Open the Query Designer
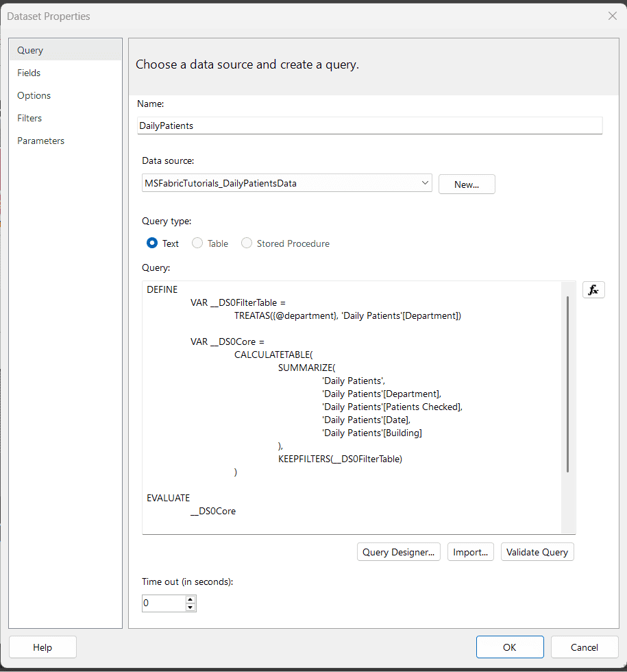Screen dimensions: 627x672 tap(399, 552)
